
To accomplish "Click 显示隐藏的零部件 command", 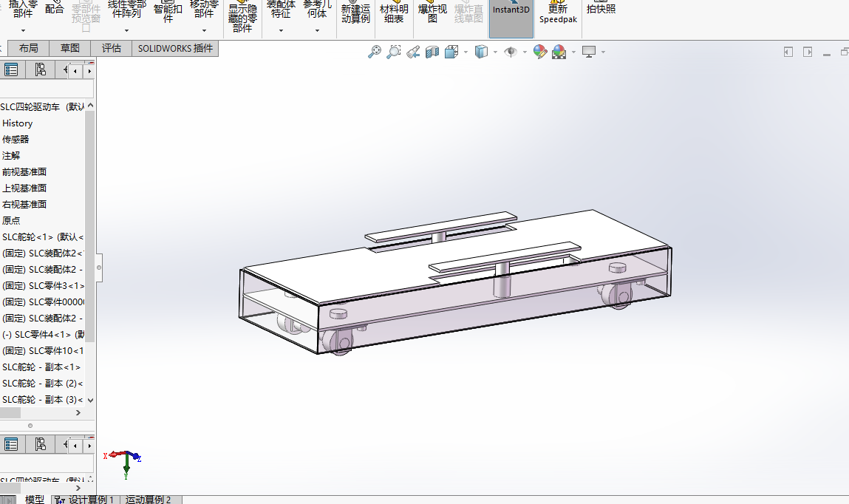I will point(242,16).
